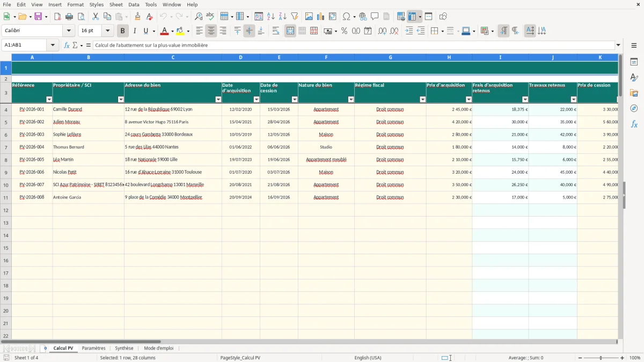The image size is (644, 362).
Task: Save the document with the Save icon
Action: pyautogui.click(x=38, y=17)
